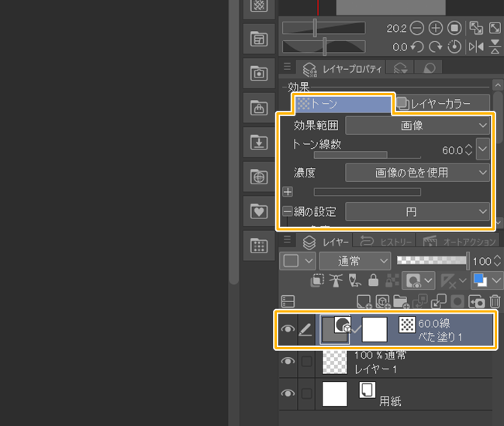Tick the selection checkbox for 用紙 layer
504x426 pixels.
(x=306, y=393)
